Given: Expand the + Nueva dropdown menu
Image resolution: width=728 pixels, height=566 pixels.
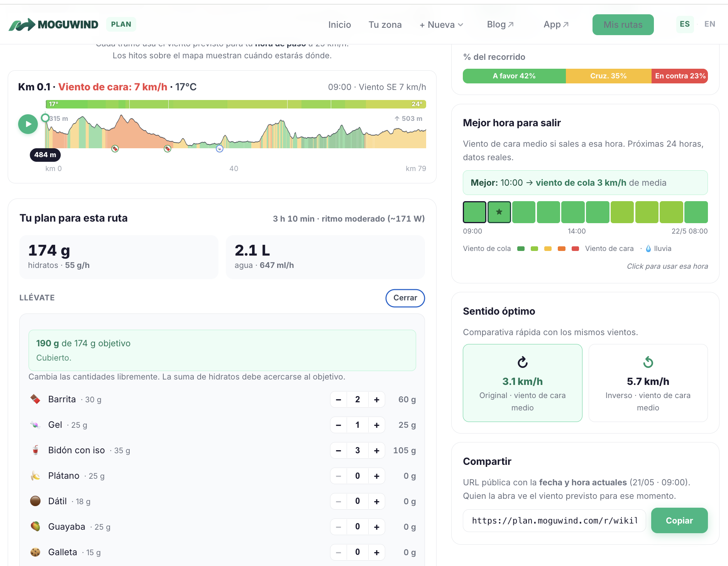Looking at the screenshot, I should [x=441, y=25].
